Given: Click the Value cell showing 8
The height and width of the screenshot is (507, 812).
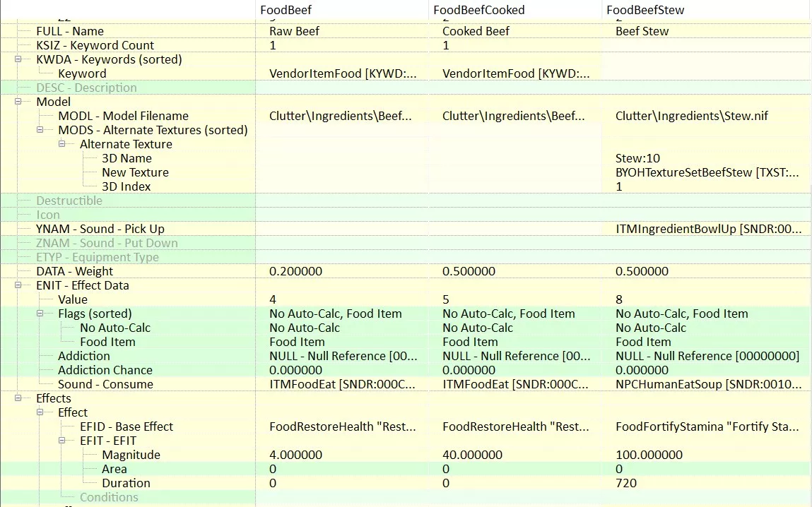Looking at the screenshot, I should (x=619, y=299).
